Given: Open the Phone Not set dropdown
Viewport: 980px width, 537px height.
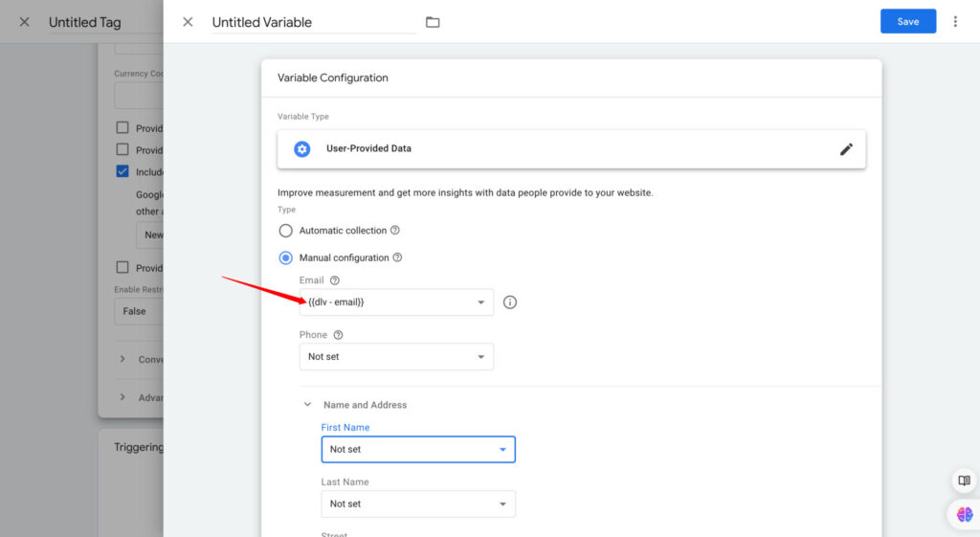Looking at the screenshot, I should (x=396, y=357).
